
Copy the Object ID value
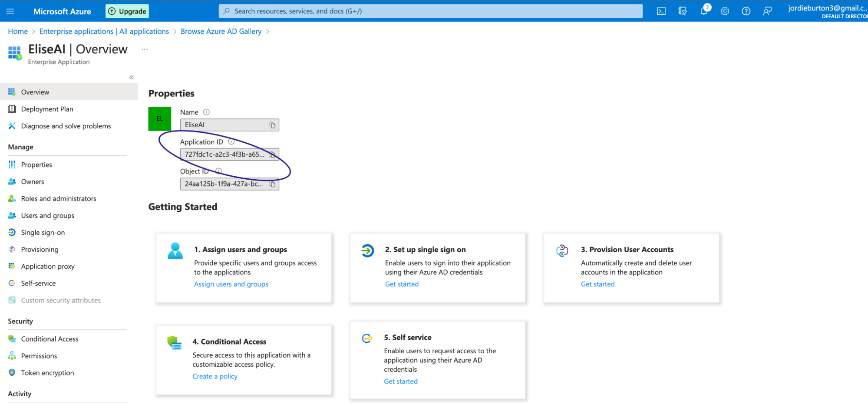pyautogui.click(x=272, y=184)
